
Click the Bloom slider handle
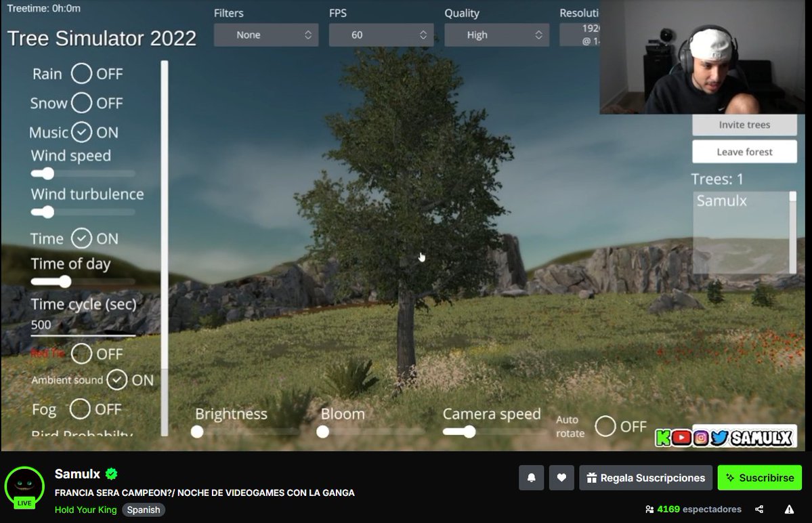322,432
